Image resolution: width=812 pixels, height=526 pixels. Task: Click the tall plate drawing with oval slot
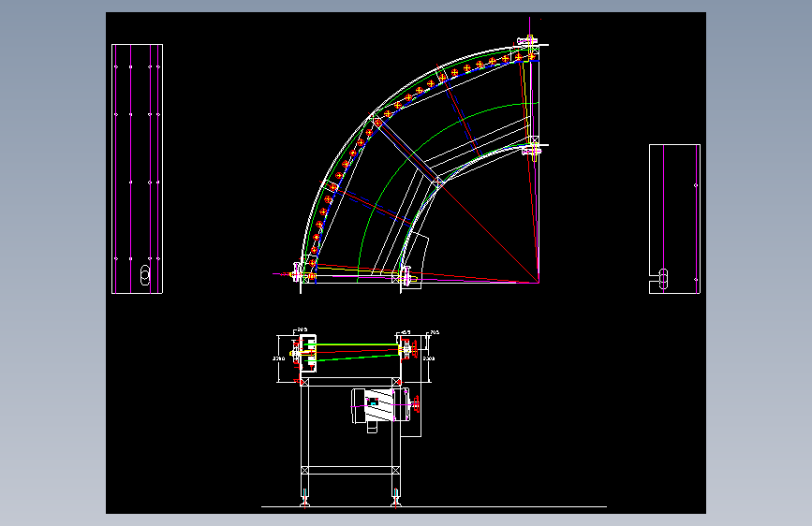click(138, 168)
